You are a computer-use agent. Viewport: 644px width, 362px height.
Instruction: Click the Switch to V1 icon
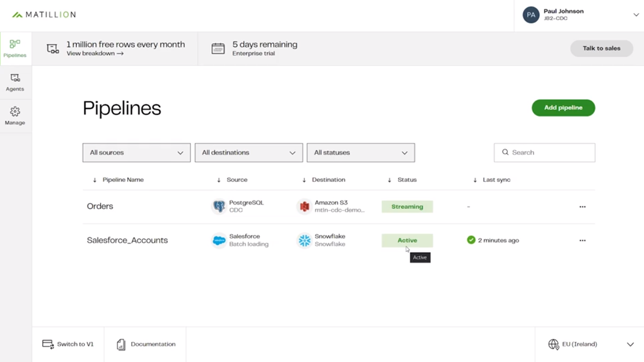[48, 344]
